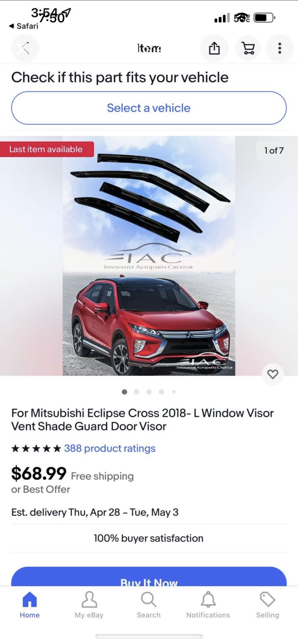Open the My eBay tab

[x=89, y=605]
